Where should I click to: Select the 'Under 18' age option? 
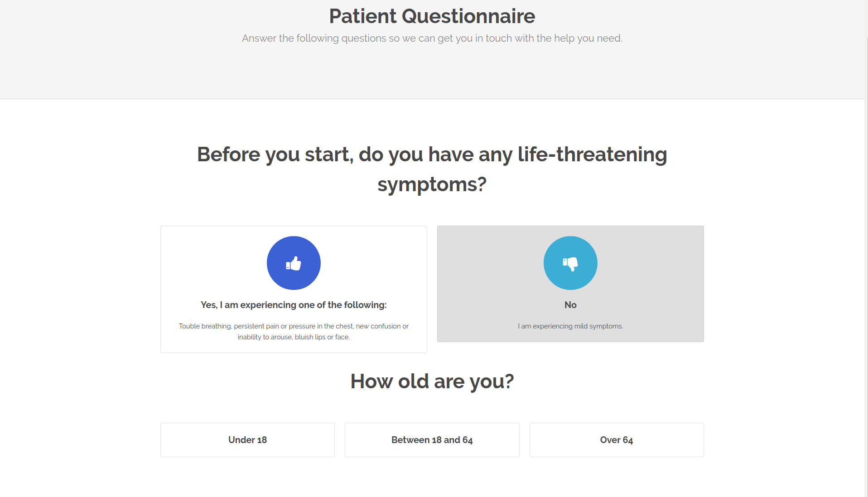[x=247, y=440]
